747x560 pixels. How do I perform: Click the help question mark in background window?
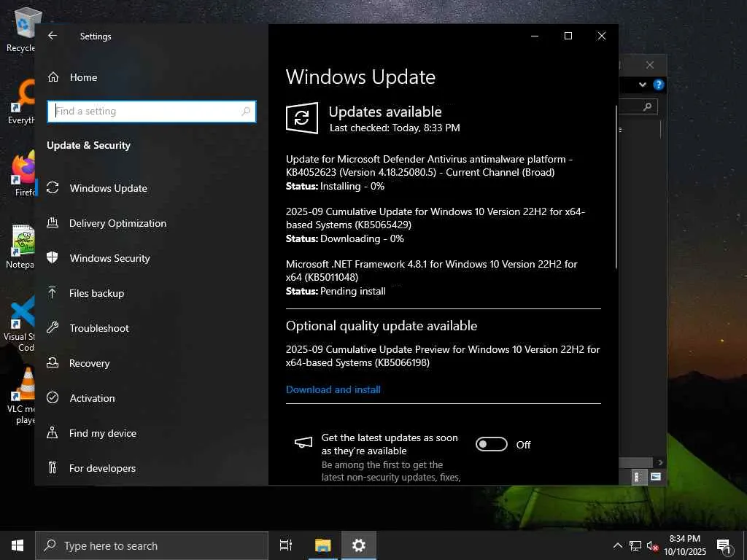659,85
